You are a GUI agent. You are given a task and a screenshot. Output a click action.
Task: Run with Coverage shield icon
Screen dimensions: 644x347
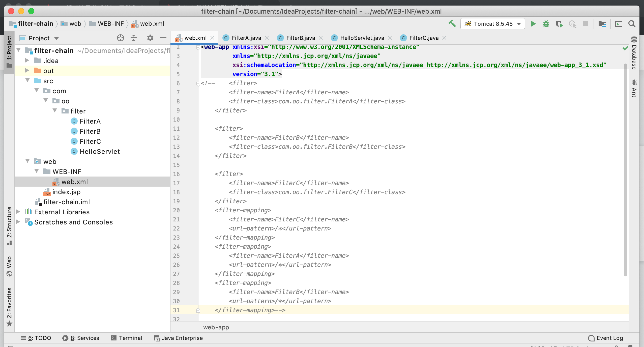pyautogui.click(x=559, y=24)
